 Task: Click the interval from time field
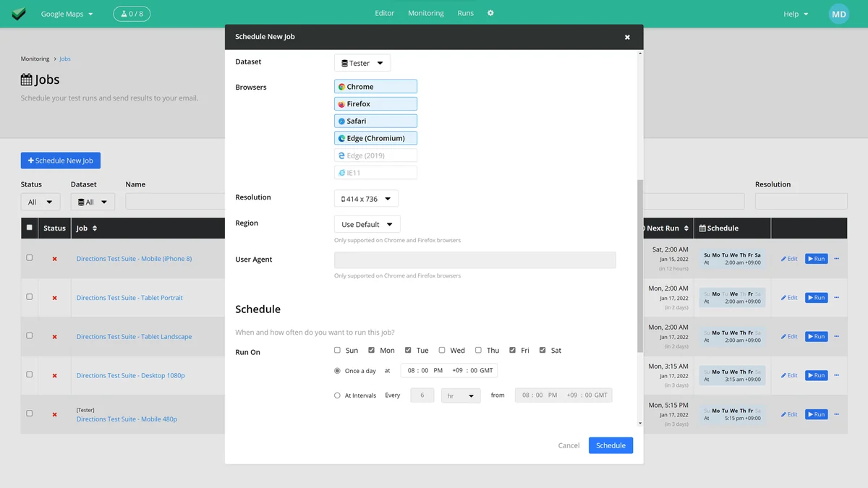pyautogui.click(x=563, y=395)
